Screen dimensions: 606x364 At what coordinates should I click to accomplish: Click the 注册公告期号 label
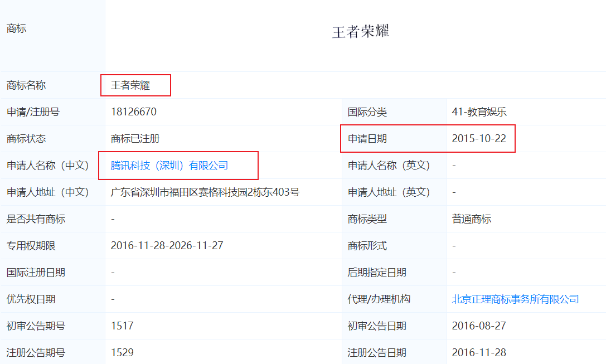point(36,352)
